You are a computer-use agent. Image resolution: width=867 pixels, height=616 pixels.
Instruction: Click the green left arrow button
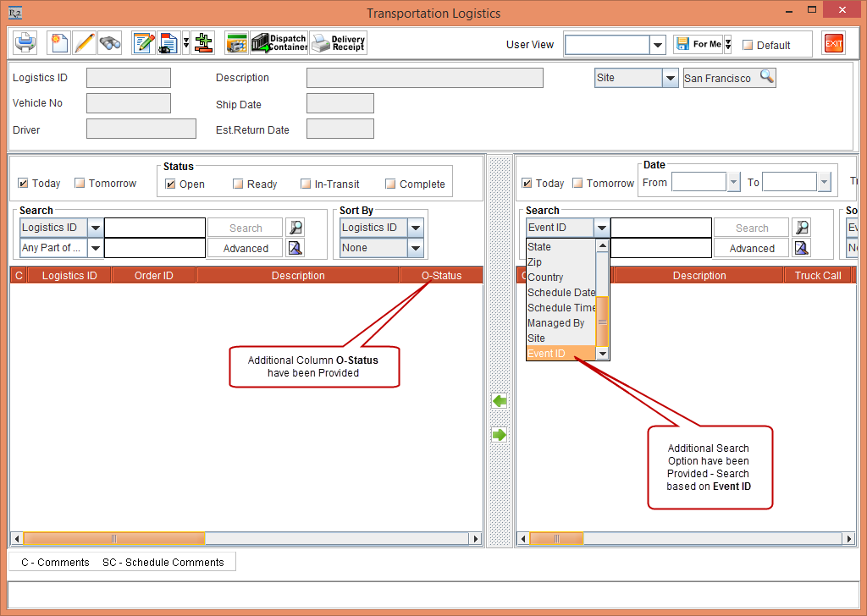(500, 400)
